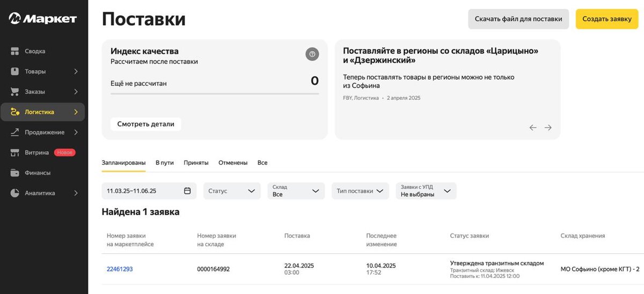
Task: Go to next news card arrow
Action: click(548, 128)
